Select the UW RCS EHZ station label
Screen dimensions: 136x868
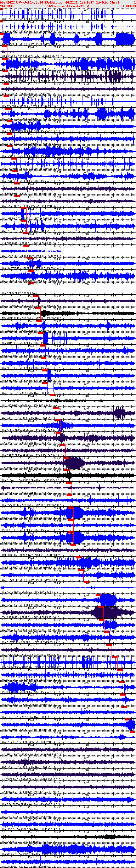pos(31,231)
